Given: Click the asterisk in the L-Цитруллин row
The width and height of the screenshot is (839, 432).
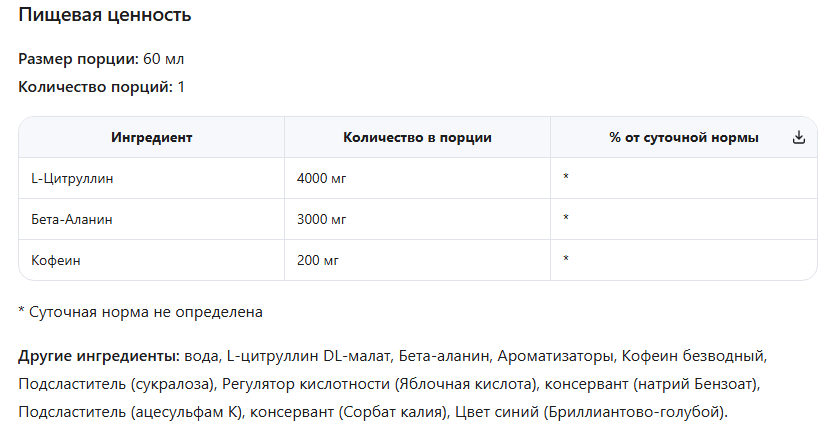Looking at the screenshot, I should (x=566, y=178).
